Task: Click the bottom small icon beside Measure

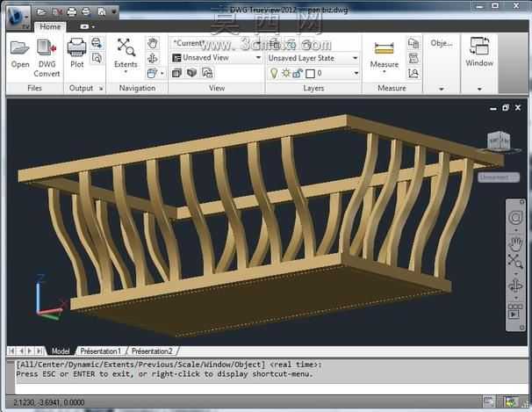Action: pyautogui.click(x=413, y=73)
